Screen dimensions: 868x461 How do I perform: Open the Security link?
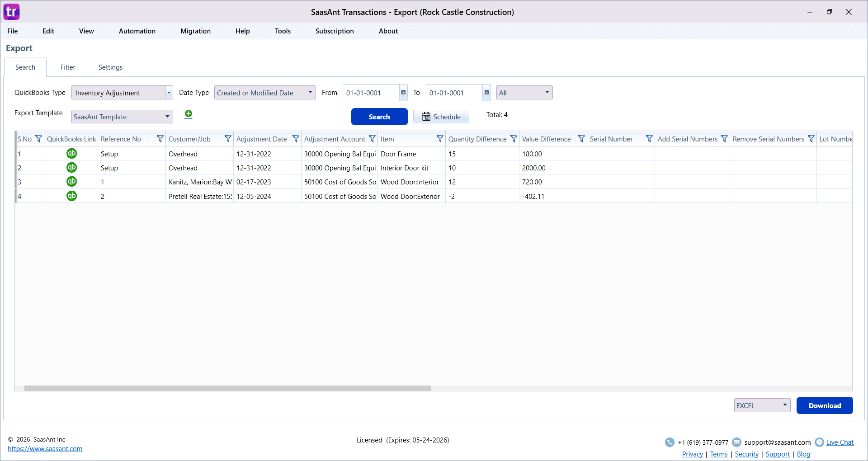point(747,454)
